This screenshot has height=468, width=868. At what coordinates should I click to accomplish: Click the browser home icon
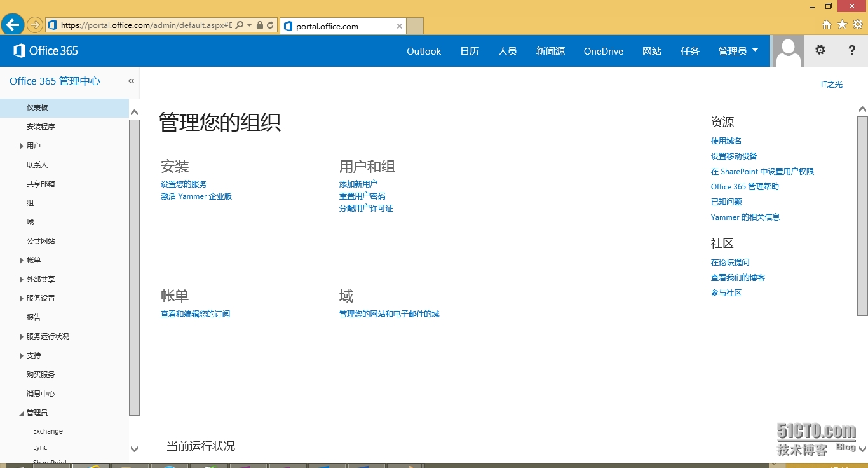click(x=827, y=25)
